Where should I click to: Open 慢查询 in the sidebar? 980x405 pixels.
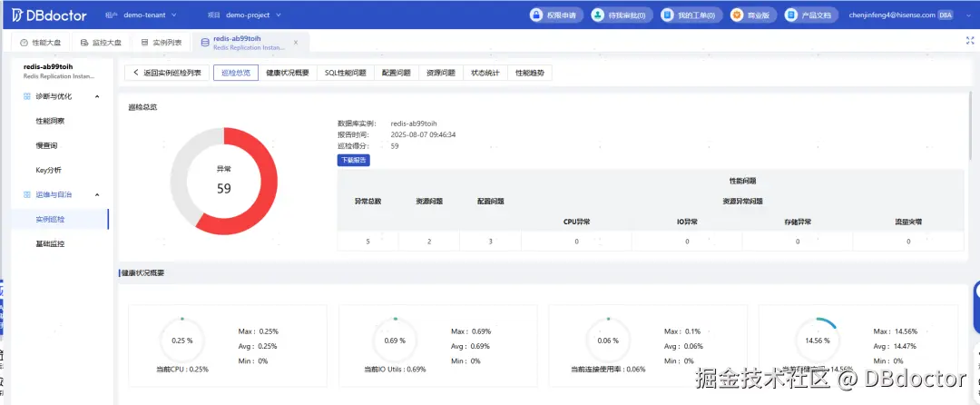[x=47, y=145]
